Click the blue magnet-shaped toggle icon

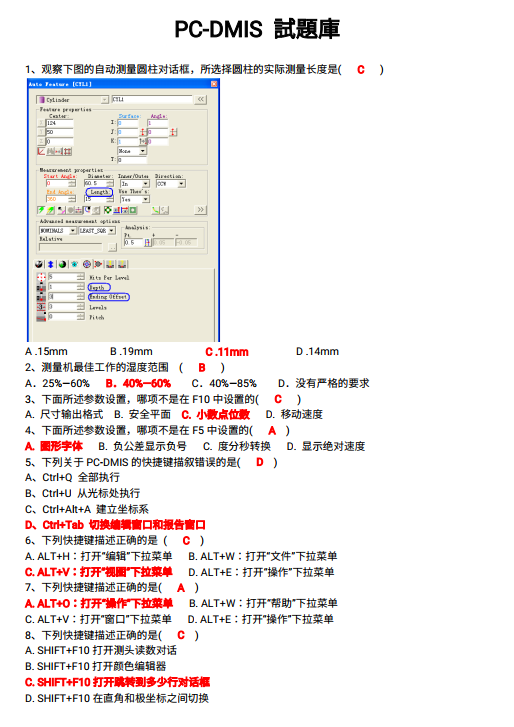tap(88, 210)
